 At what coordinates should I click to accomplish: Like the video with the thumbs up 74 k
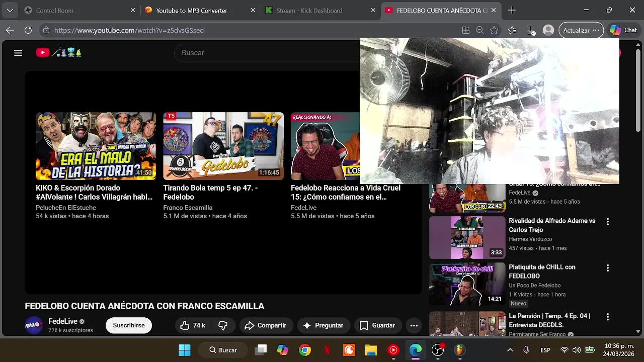[193, 325]
